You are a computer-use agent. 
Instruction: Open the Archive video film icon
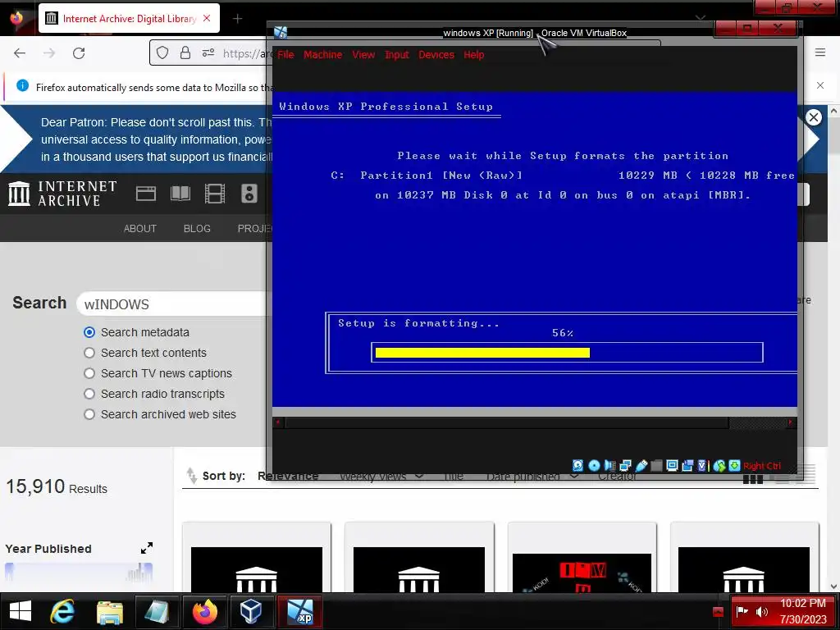pos(215,194)
